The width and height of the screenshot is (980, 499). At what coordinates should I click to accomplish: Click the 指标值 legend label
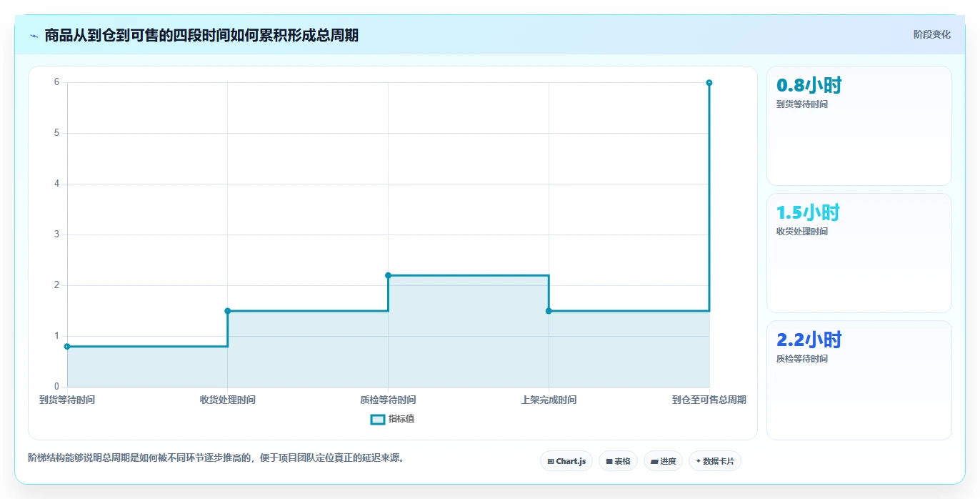(x=401, y=420)
